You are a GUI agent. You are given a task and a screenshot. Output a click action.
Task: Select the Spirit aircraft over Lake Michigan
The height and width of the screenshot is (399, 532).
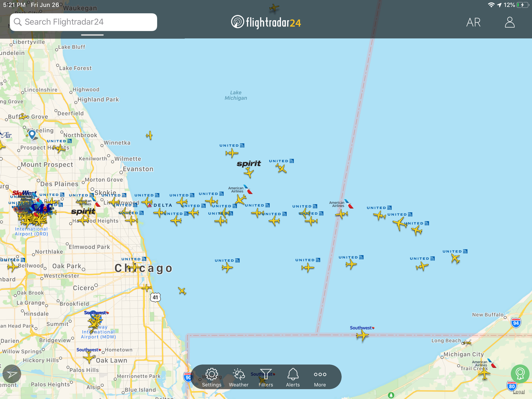coord(249,172)
